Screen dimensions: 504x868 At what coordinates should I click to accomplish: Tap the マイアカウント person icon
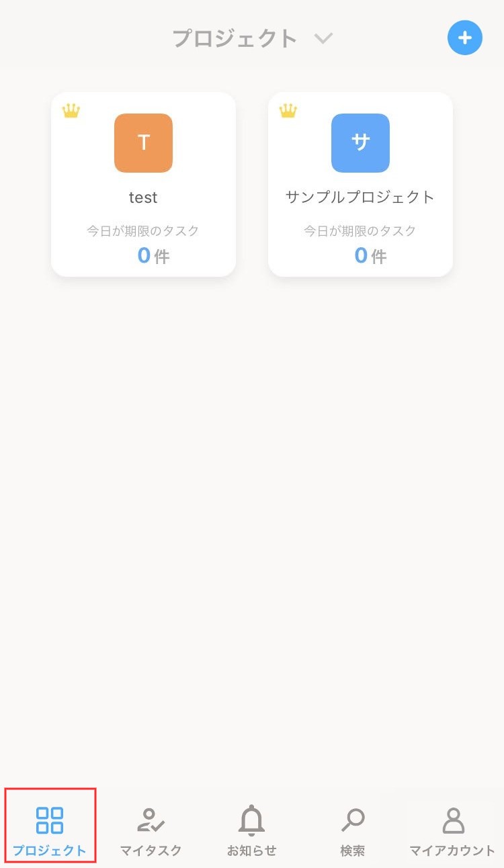[453, 820]
